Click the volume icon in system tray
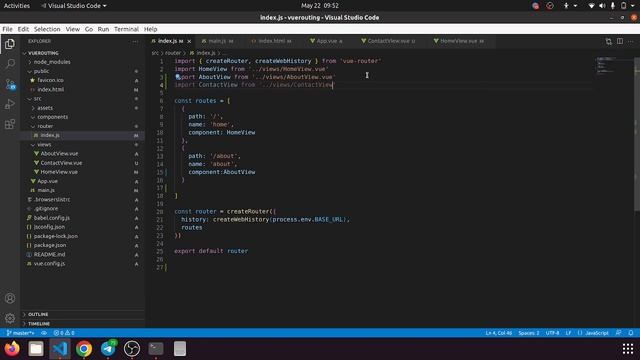Image resolution: width=640 pixels, height=360 pixels. point(602,6)
